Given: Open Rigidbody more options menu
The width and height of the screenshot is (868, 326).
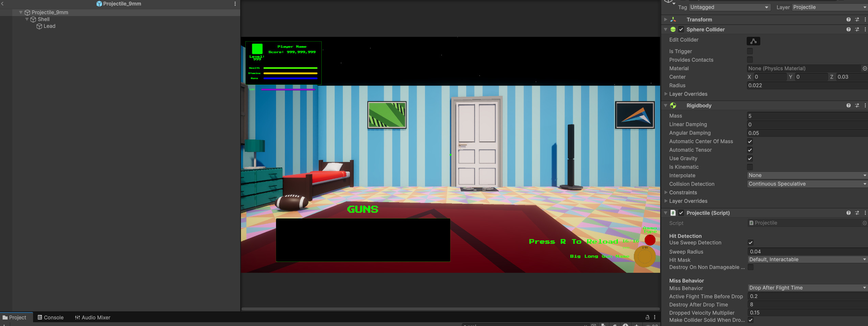Looking at the screenshot, I should (865, 105).
